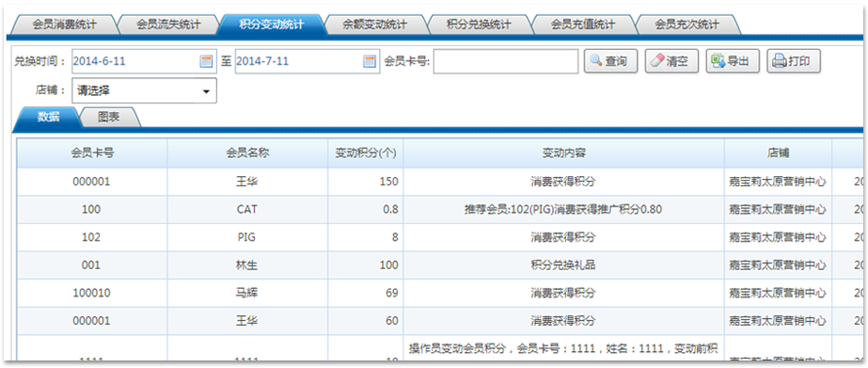Click the 导出 export button
Image resolution: width=868 pixels, height=368 pixels.
click(x=733, y=61)
